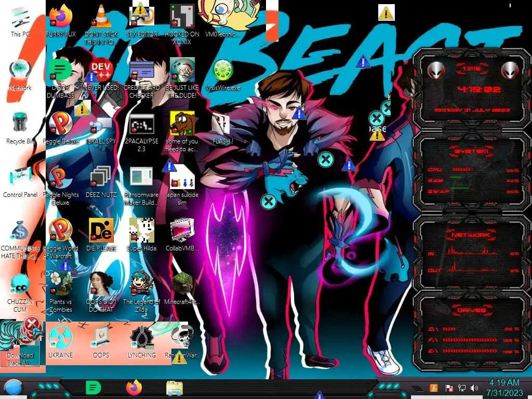The width and height of the screenshot is (532, 399).
Task: Click the network OUT traffic graph
Action: tap(472, 268)
